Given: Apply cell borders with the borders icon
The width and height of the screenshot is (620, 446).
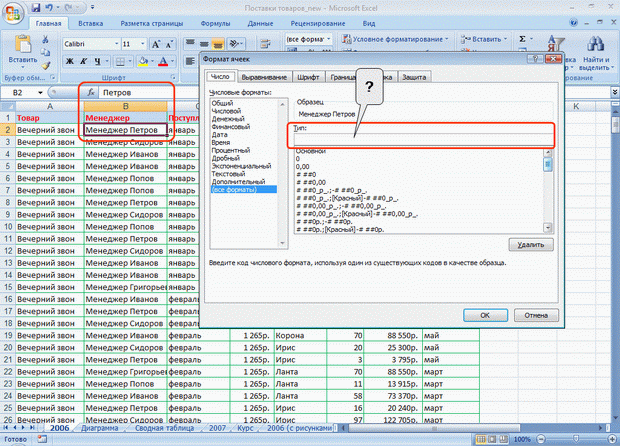Looking at the screenshot, I should click(x=120, y=62).
